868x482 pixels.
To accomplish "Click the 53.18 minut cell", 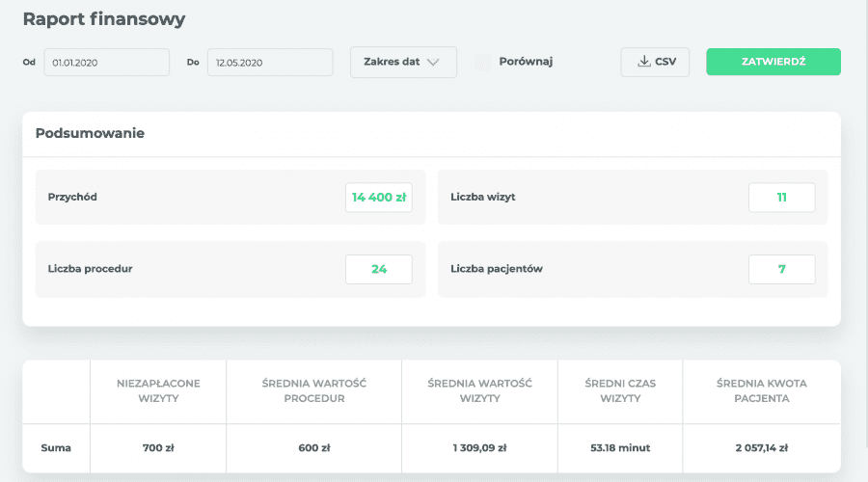I will (619, 447).
